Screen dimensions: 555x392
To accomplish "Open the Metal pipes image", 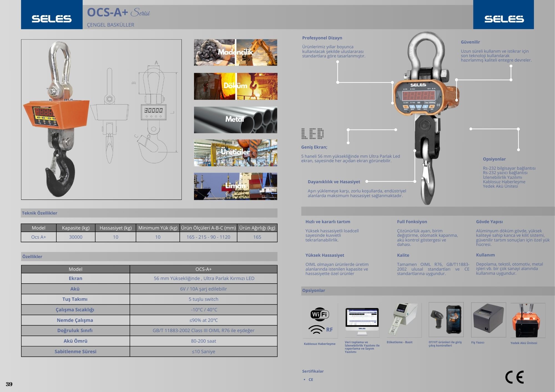I will click(235, 120).
